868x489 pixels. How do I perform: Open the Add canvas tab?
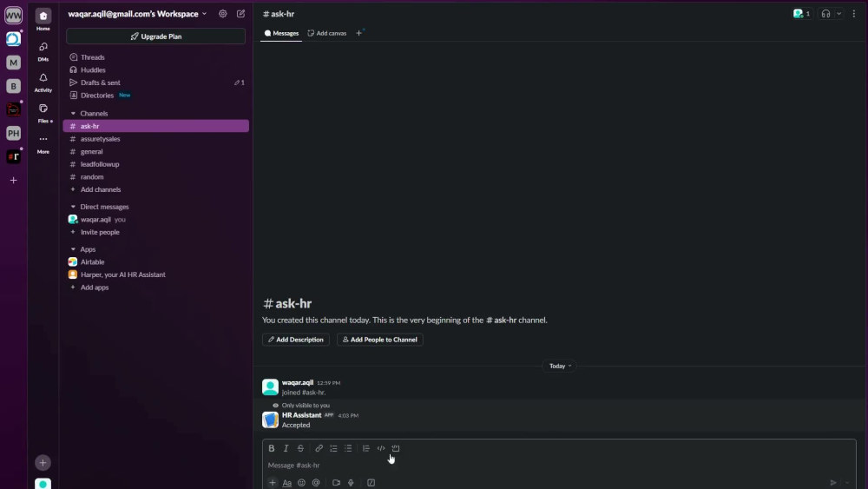(x=327, y=33)
